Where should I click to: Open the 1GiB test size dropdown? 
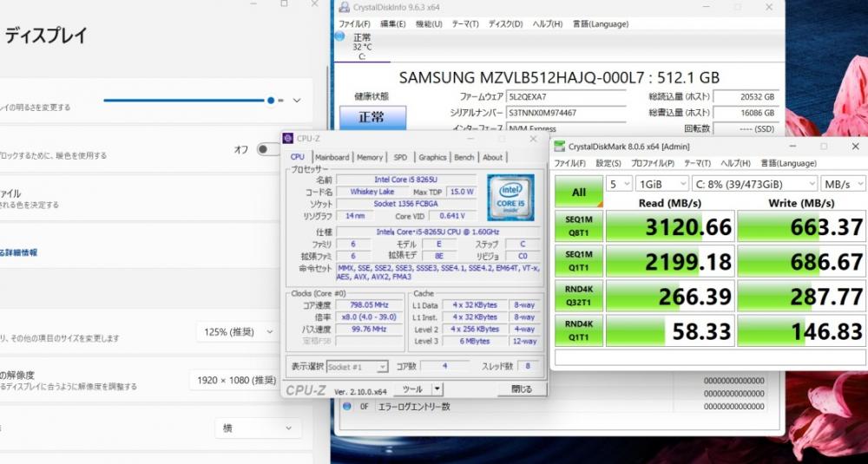coord(661,184)
